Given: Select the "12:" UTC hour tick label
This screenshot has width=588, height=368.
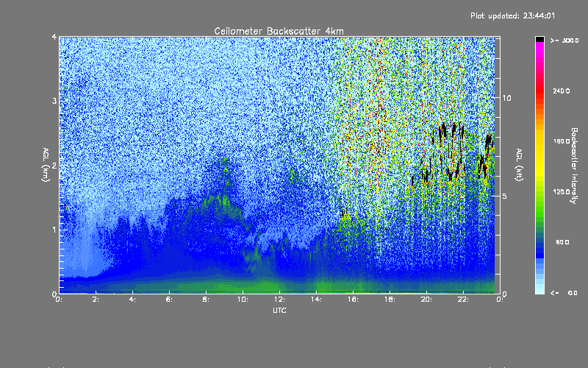Looking at the screenshot, I should 279,300.
